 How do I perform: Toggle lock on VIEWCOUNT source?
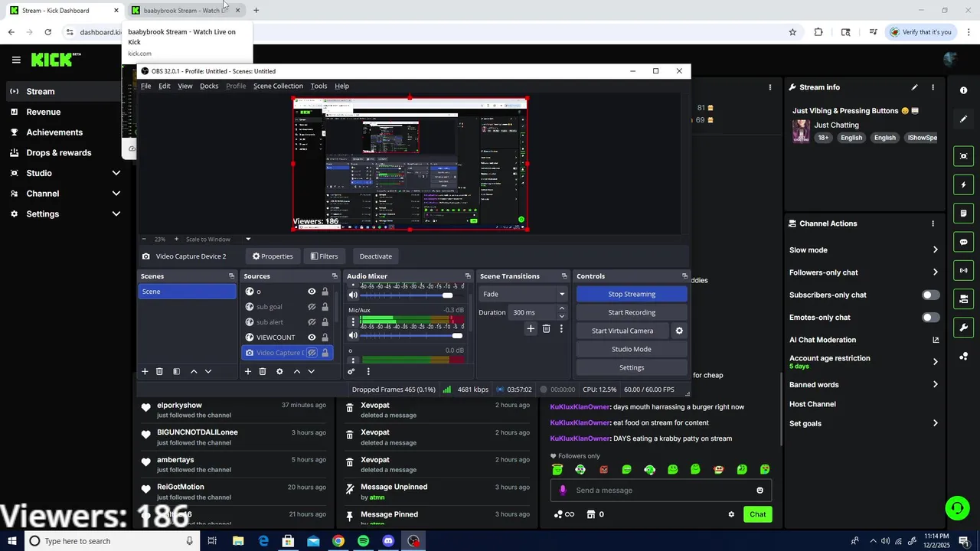coord(325,337)
